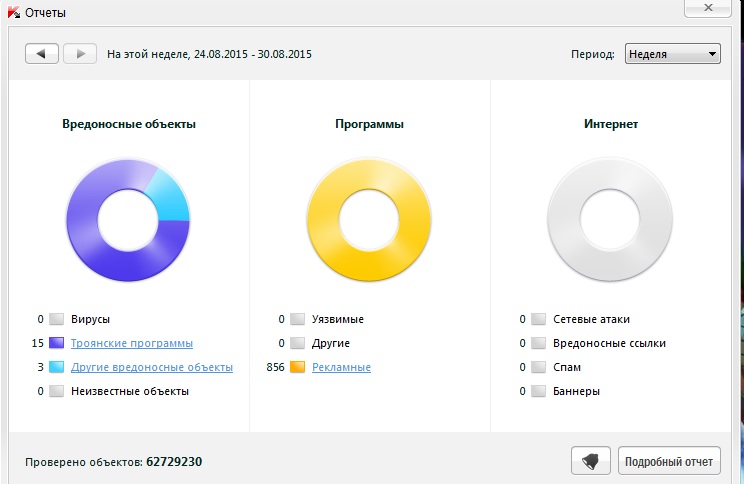Click the purple Trojan legend color swatch
This screenshot has width=744, height=484.
[57, 343]
